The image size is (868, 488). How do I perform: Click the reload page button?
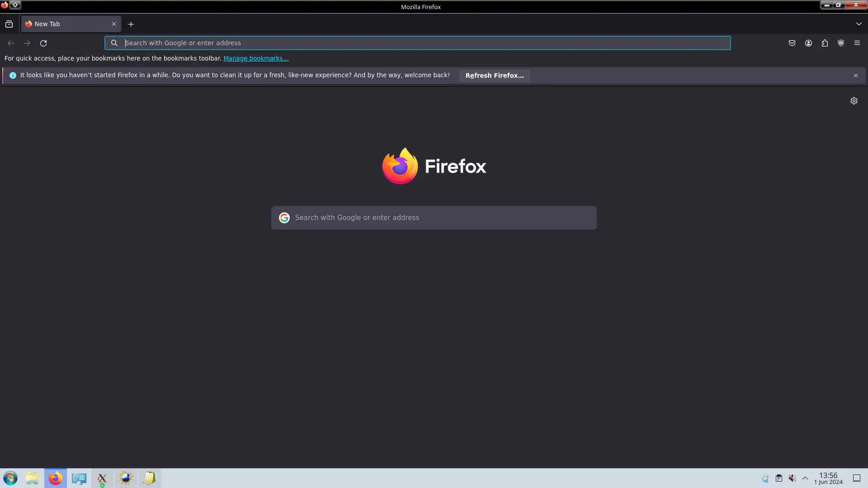pos(43,43)
